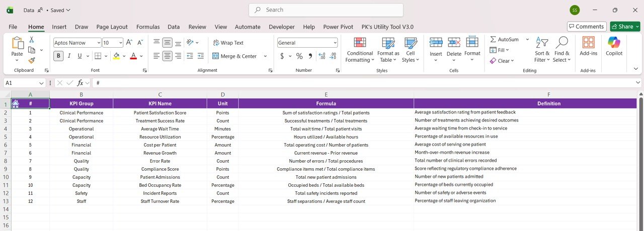Toggle Italic formatting
This screenshot has width=644, height=231.
point(70,56)
